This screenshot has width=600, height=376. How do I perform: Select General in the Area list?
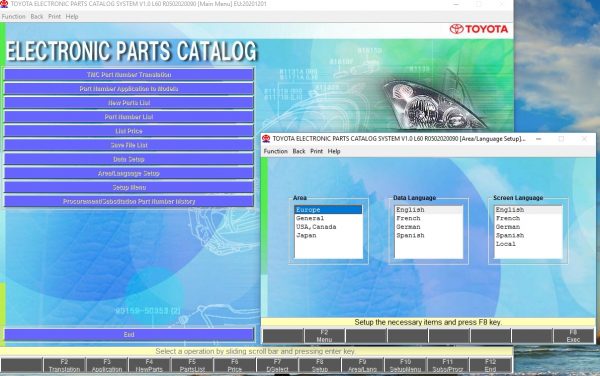(x=328, y=218)
